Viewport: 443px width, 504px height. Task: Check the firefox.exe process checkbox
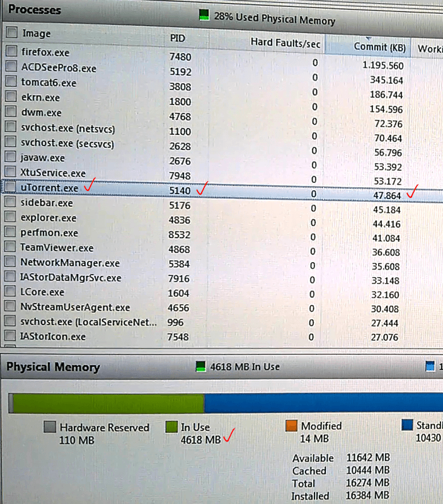[11, 50]
